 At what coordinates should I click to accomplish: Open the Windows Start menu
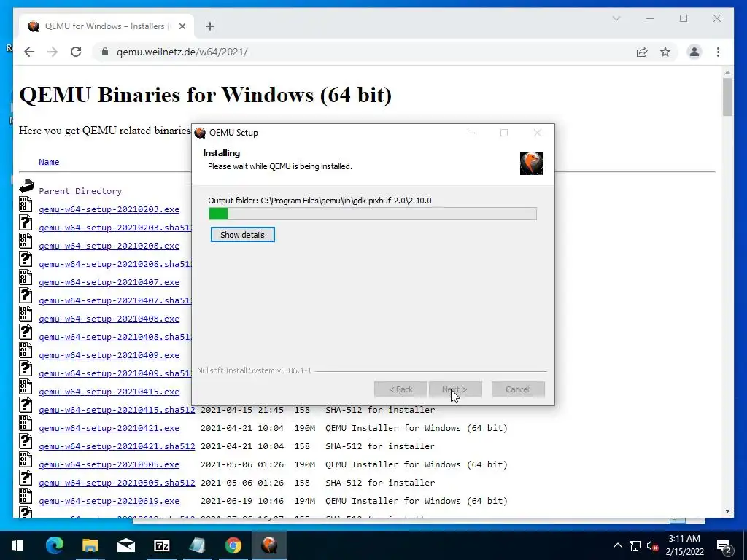18,545
